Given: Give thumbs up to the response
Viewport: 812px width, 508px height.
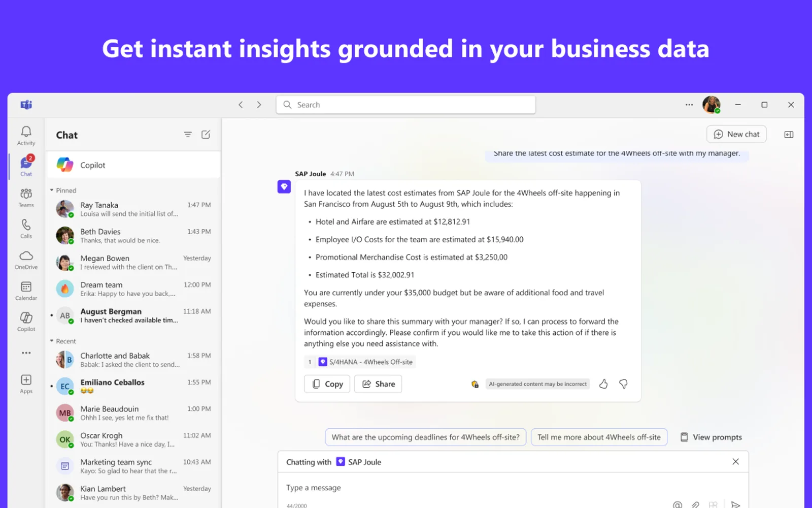Looking at the screenshot, I should [603, 384].
